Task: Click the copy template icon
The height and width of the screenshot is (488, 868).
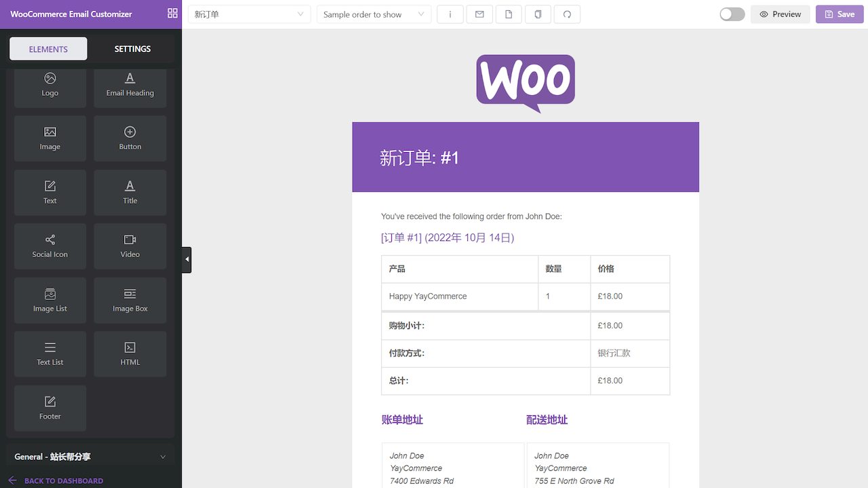Action: point(538,14)
